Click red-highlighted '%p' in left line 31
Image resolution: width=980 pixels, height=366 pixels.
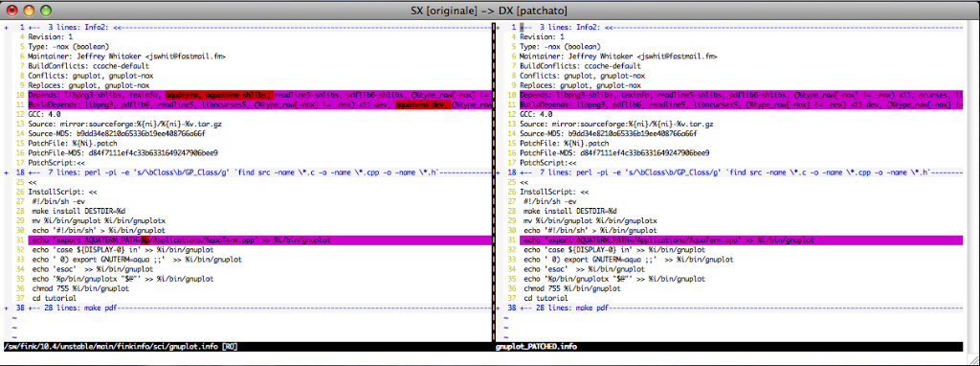click(145, 240)
